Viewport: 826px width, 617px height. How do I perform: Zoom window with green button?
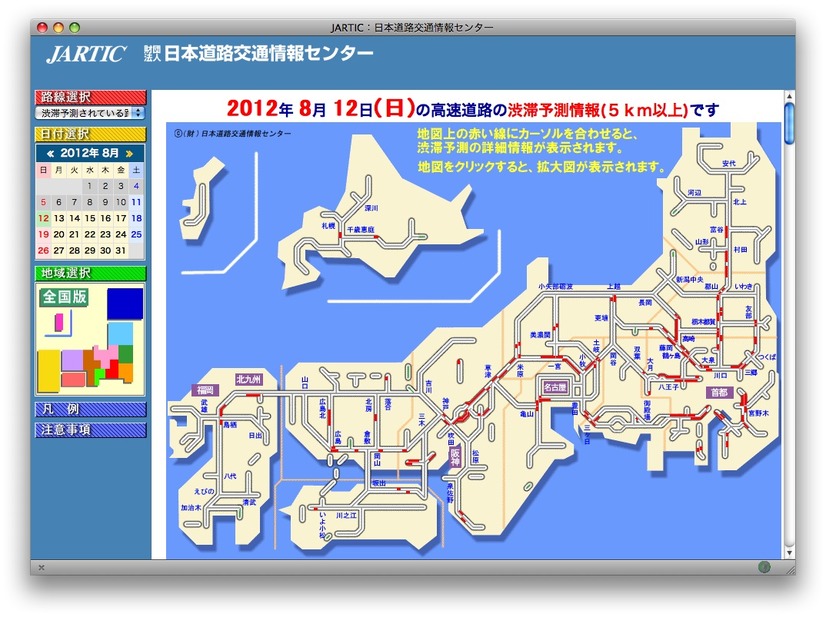[x=75, y=27]
